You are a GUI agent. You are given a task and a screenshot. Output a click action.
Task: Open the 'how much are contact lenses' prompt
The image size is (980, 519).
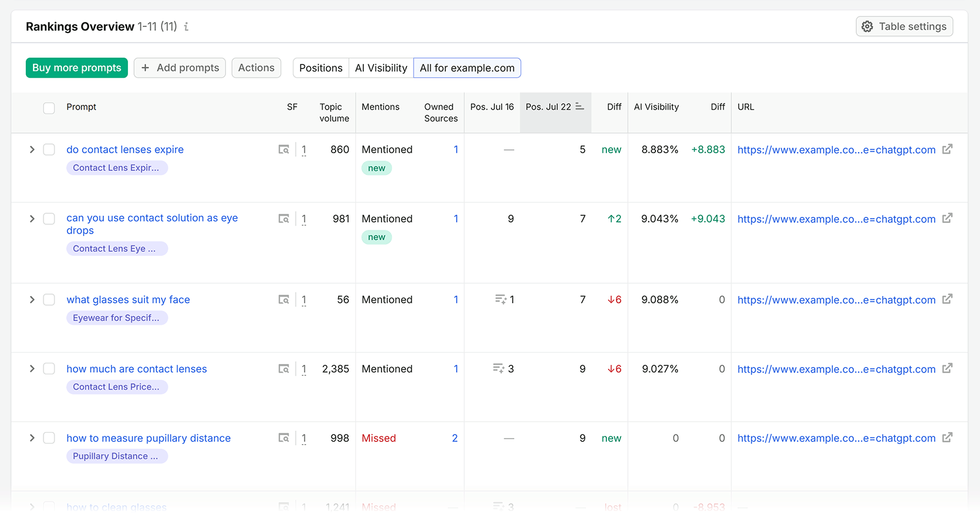pyautogui.click(x=137, y=369)
